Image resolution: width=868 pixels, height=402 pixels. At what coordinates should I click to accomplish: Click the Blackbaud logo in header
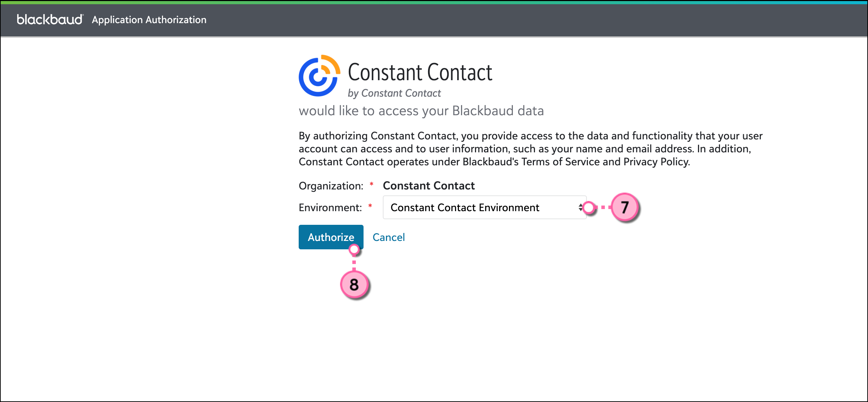coord(50,20)
